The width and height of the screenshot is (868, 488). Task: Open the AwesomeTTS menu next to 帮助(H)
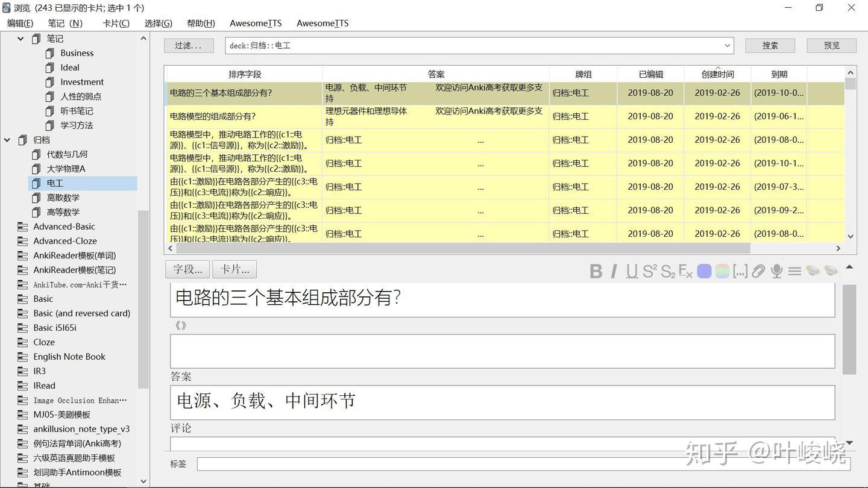click(256, 23)
